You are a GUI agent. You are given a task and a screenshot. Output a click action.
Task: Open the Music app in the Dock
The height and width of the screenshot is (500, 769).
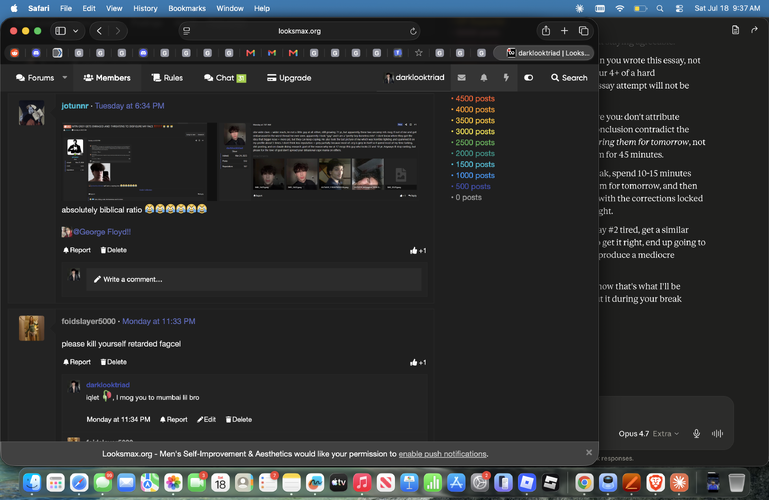(x=362, y=483)
